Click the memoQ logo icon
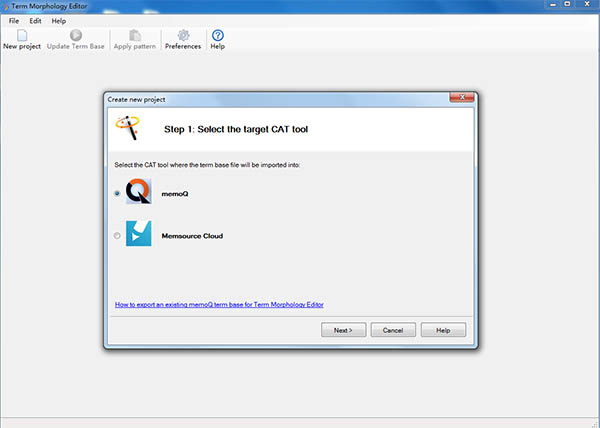Screen dimensions: 600x428 click(138, 193)
